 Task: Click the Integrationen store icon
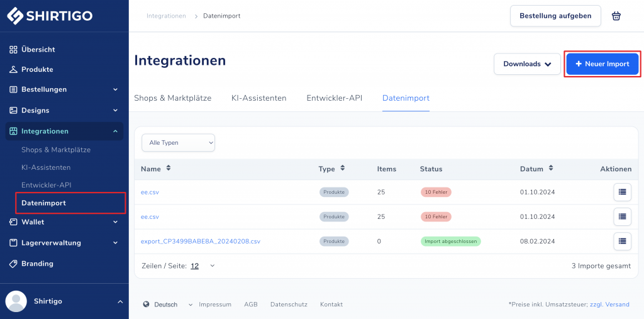point(14,131)
